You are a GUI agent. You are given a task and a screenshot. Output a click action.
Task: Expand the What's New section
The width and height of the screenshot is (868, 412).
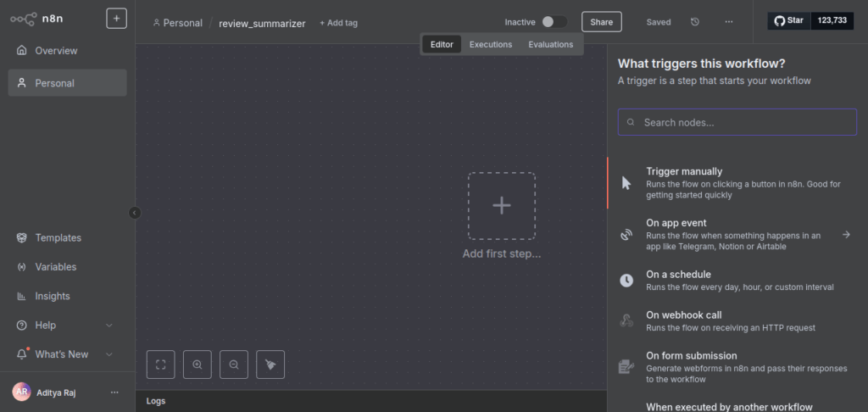tap(108, 354)
